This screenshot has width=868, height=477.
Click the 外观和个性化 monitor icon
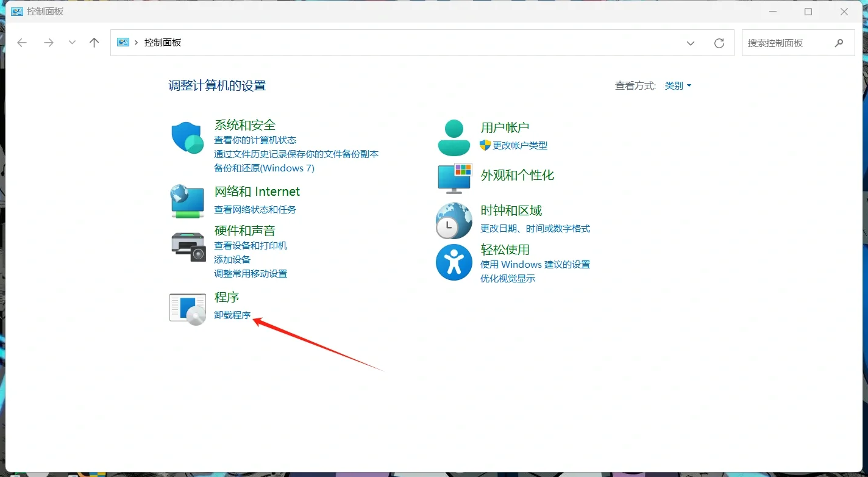[x=454, y=178]
